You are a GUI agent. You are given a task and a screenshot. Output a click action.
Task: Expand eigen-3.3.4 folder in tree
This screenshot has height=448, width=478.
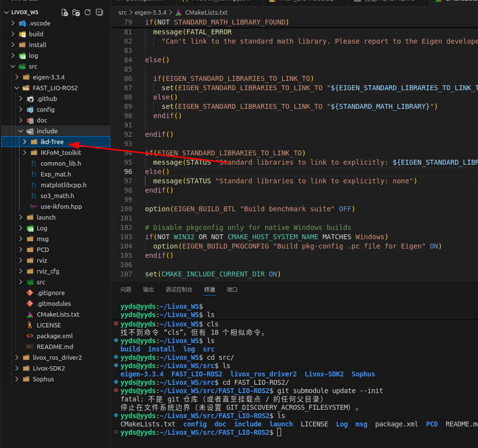(17, 77)
